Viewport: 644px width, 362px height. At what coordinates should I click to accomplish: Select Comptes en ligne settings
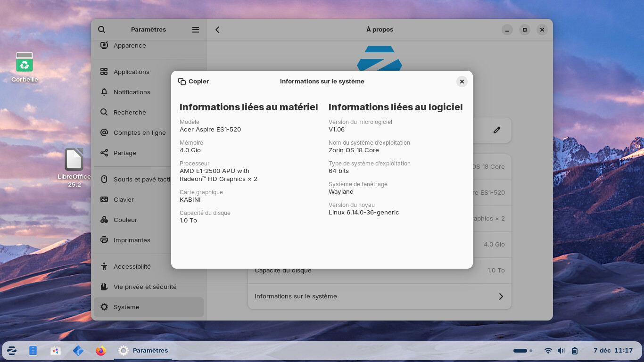(x=140, y=132)
